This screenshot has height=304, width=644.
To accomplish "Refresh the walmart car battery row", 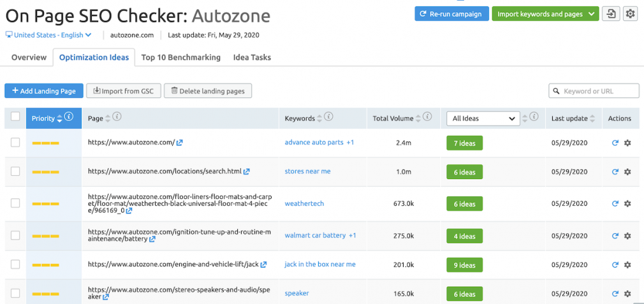I will click(615, 236).
